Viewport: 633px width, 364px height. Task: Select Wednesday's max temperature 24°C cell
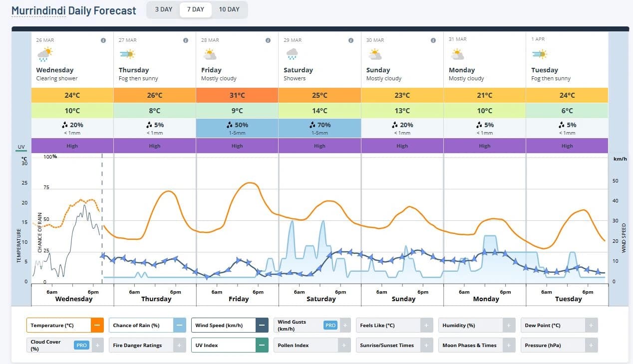click(x=72, y=95)
